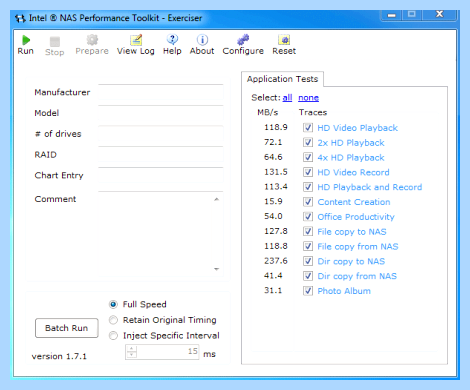Viewport: 470px width, 390px height.
Task: Click into the Manufacturer input field
Action: click(x=160, y=93)
